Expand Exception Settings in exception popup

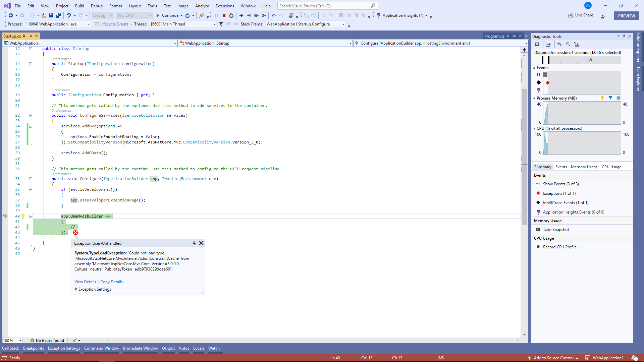(x=76, y=289)
